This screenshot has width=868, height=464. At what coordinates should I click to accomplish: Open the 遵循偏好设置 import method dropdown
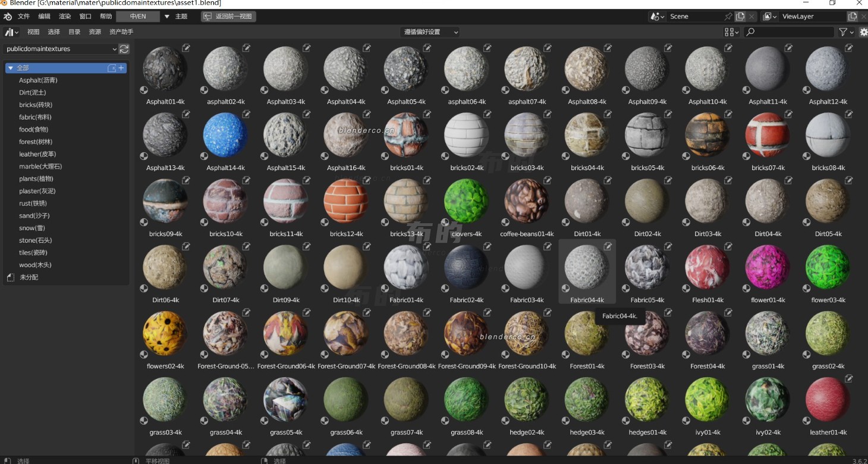click(430, 32)
